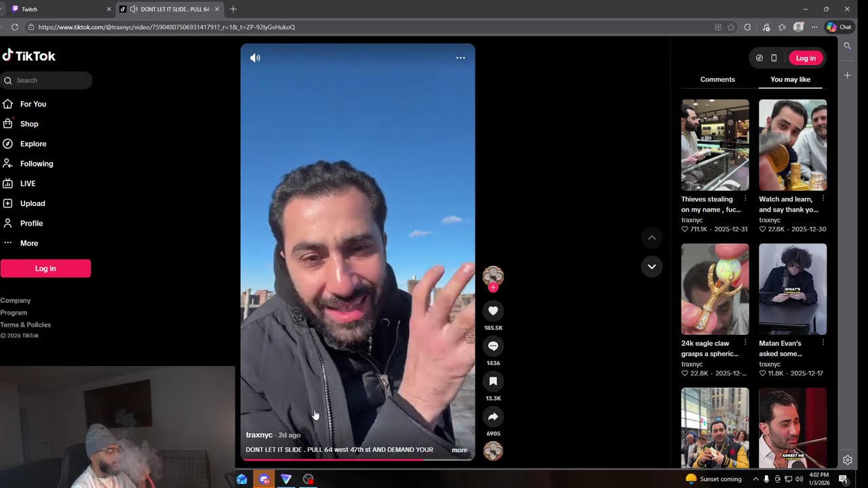
Task: Open Edge Settings and more menu
Action: point(814,27)
